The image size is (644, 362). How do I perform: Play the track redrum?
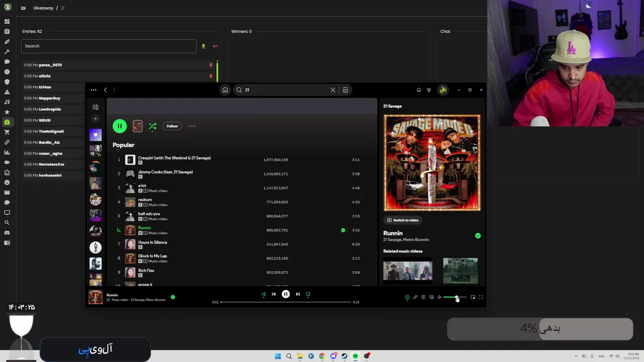tap(242, 202)
